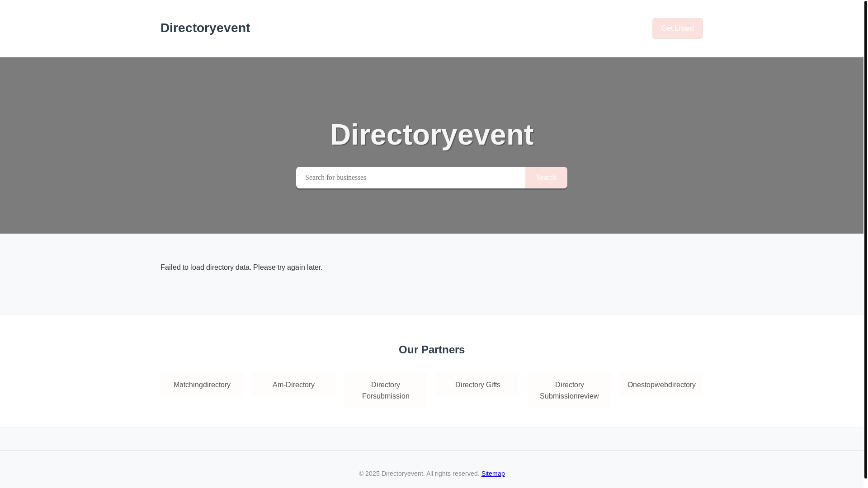
Task: Open the Directory Gifts partner link
Action: tap(477, 385)
